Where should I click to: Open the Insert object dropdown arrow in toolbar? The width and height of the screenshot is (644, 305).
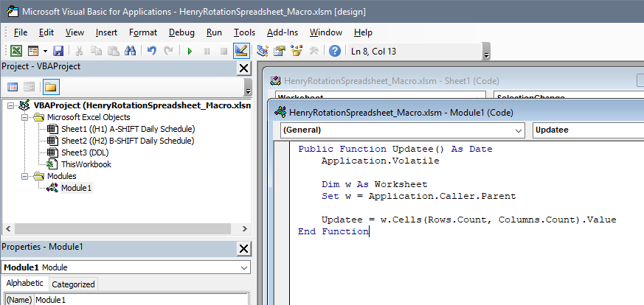pos(45,52)
